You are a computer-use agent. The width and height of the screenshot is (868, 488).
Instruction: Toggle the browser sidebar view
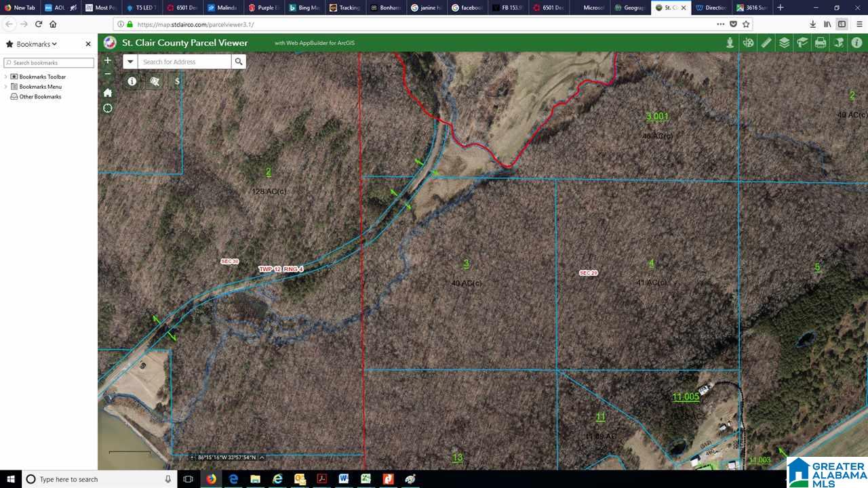click(x=842, y=24)
